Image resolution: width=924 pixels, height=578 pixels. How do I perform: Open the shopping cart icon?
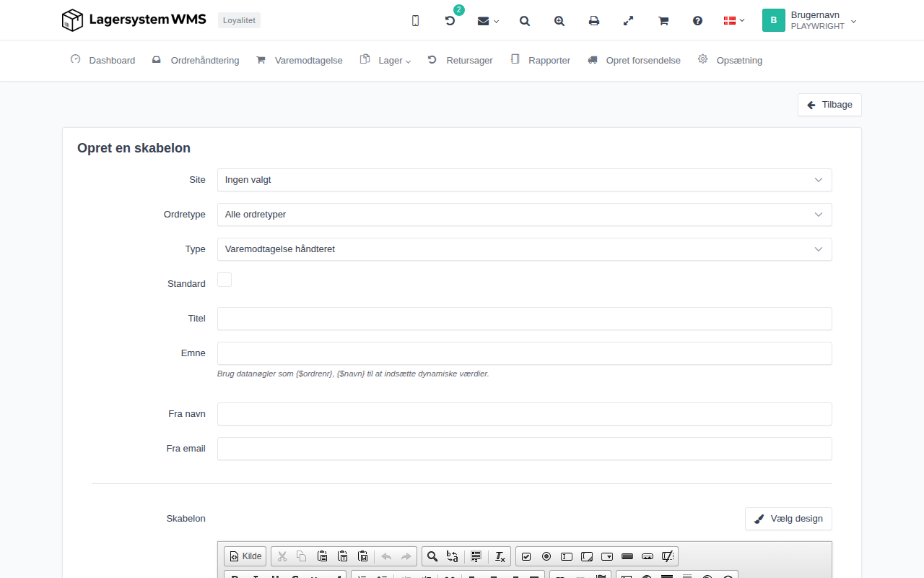pos(663,21)
